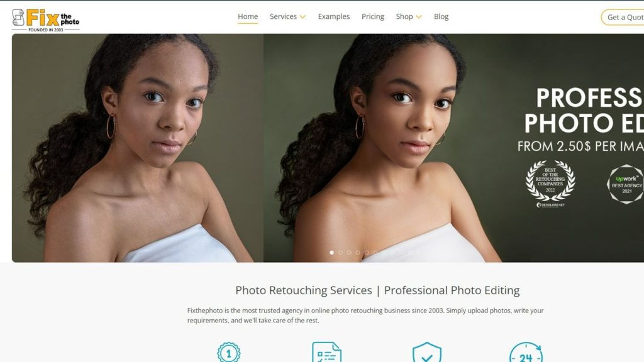The width and height of the screenshot is (644, 362).
Task: Open the Home menu item
Action: click(248, 16)
